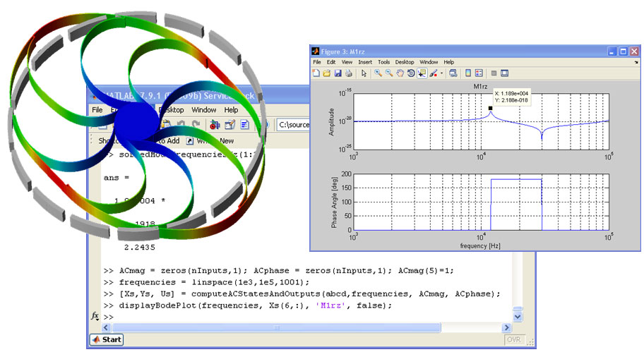Select the Rotate 3D tool
The width and height of the screenshot is (644, 352).
pos(411,73)
